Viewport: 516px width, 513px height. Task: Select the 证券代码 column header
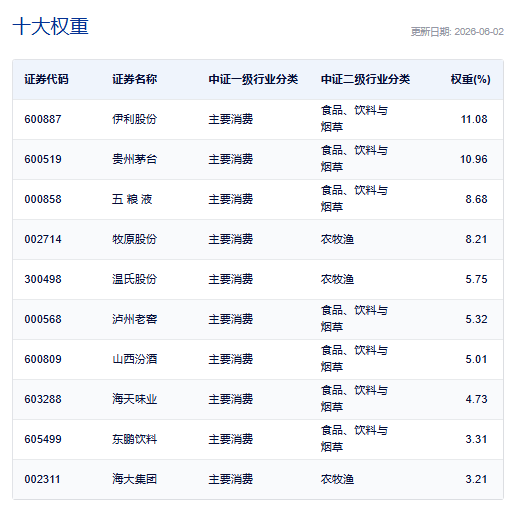pyautogui.click(x=46, y=79)
